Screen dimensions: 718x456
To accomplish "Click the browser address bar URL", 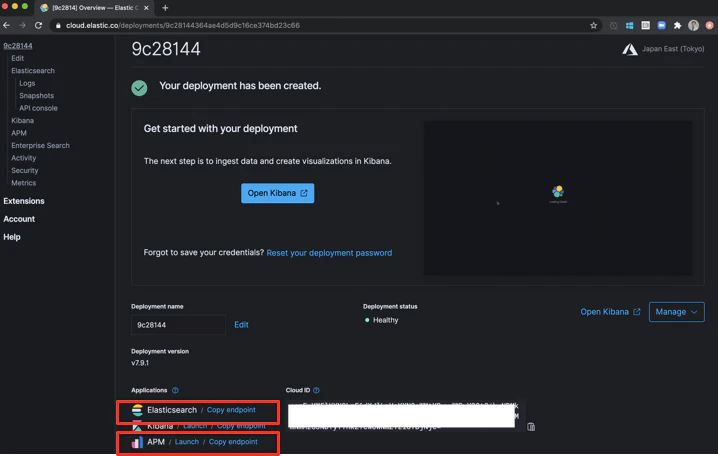I will (183, 25).
